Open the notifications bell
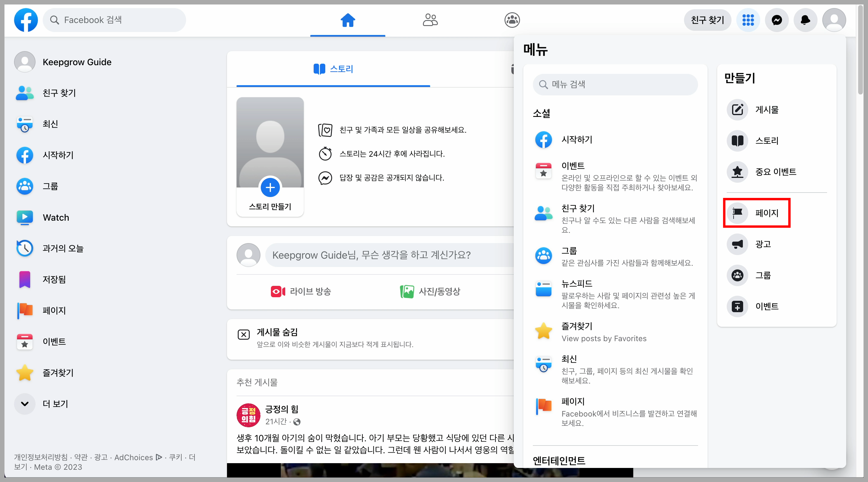This screenshot has width=868, height=482. (805, 20)
